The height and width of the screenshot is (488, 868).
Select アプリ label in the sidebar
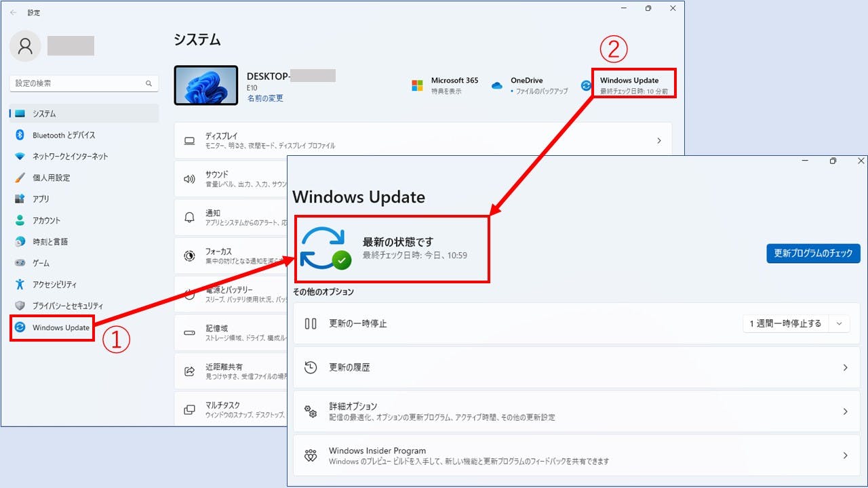(x=41, y=199)
